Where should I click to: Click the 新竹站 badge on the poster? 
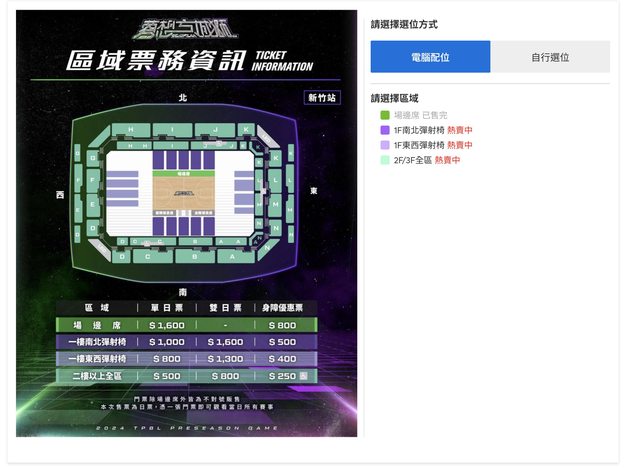coord(322,98)
